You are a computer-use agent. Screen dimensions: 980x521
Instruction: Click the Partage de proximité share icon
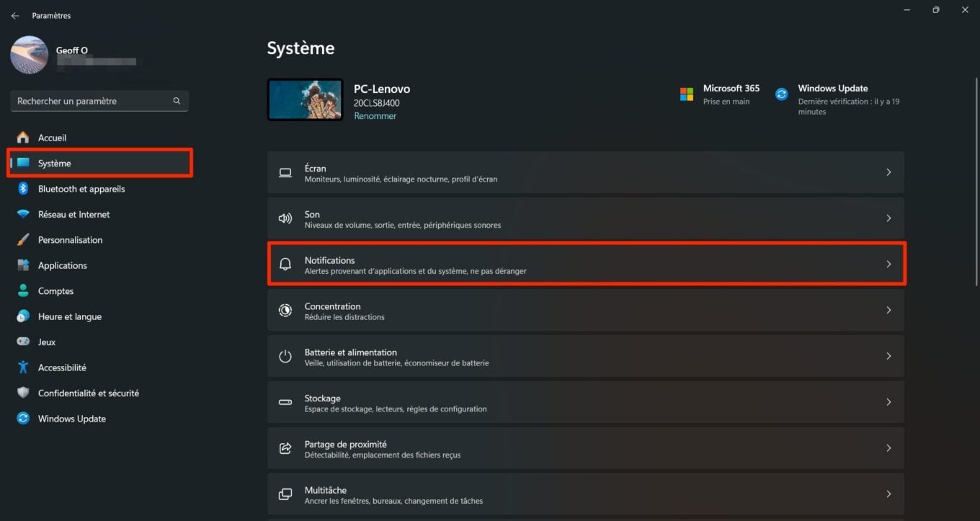pyautogui.click(x=285, y=448)
